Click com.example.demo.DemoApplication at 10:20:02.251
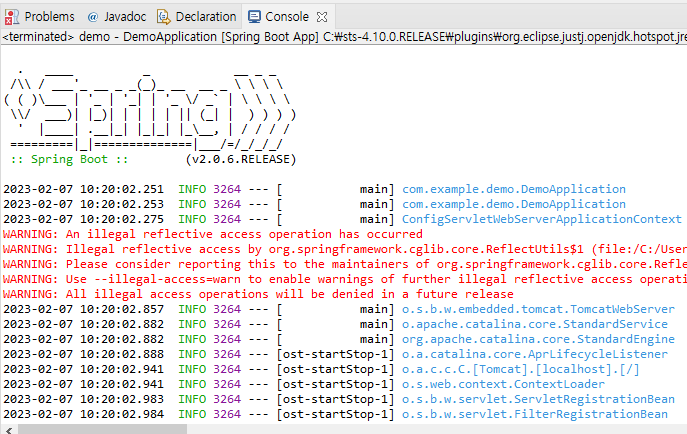687x434 pixels. tap(514, 189)
